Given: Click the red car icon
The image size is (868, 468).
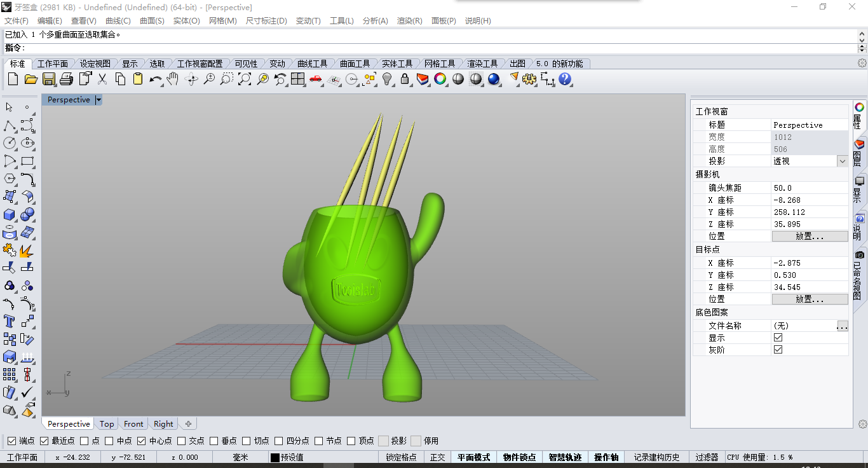Looking at the screenshot, I should pyautogui.click(x=316, y=79).
